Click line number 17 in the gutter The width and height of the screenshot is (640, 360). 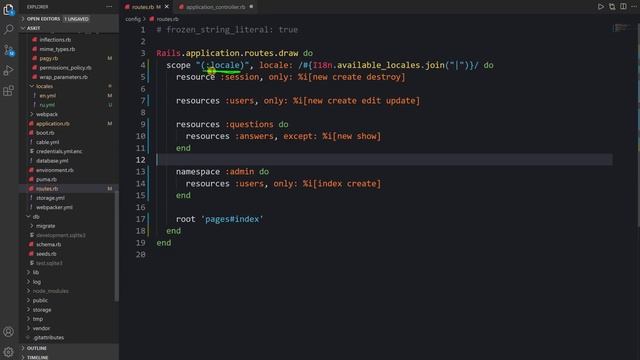140,219
